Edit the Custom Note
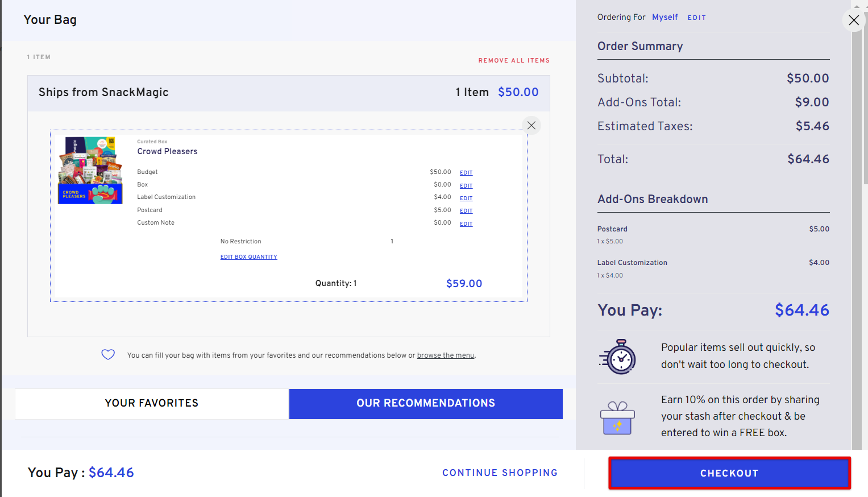Image resolution: width=868 pixels, height=497 pixels. point(466,224)
